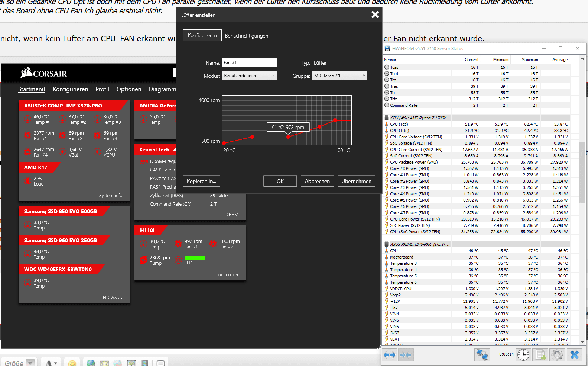Click the H110i Pump icon showing 2368 rpm
Screen dimensions: 588x366
point(143,260)
